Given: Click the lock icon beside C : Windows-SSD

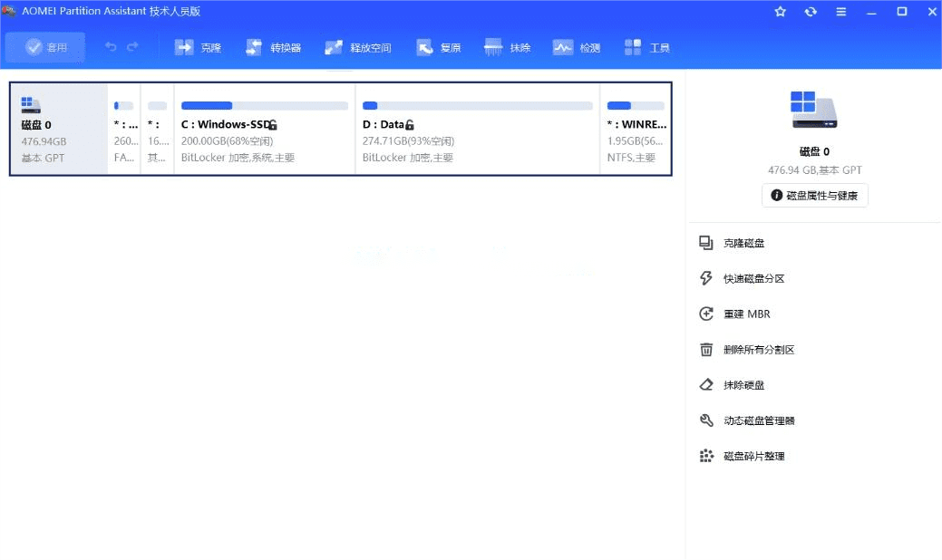Looking at the screenshot, I should coord(273,125).
